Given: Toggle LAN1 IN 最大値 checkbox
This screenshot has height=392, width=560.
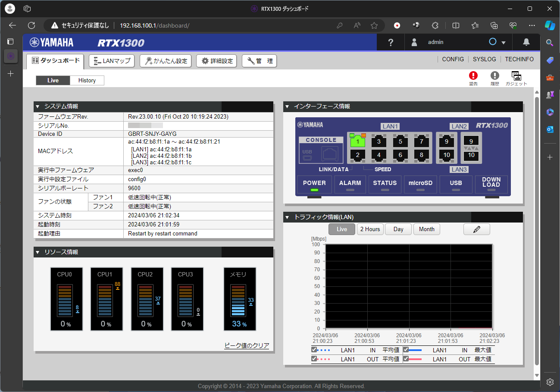Looking at the screenshot, I should 406,350.
